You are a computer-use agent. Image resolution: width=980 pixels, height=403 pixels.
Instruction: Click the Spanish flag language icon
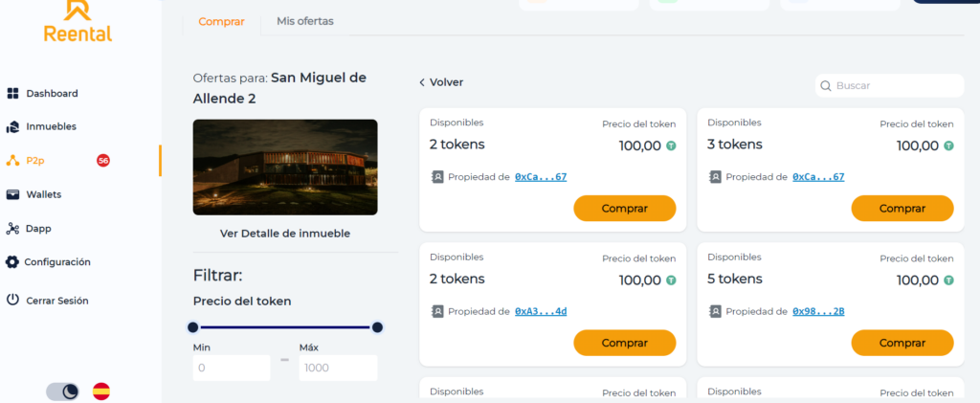pos(101,391)
